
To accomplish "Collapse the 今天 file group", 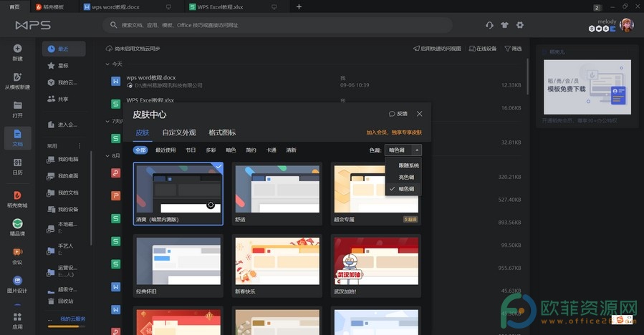I will point(107,64).
